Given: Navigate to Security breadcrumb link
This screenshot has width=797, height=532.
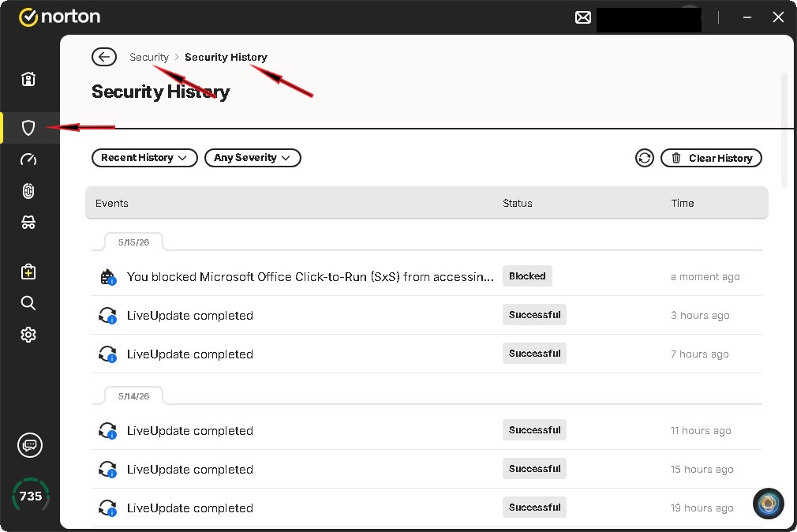Looking at the screenshot, I should coord(149,57).
